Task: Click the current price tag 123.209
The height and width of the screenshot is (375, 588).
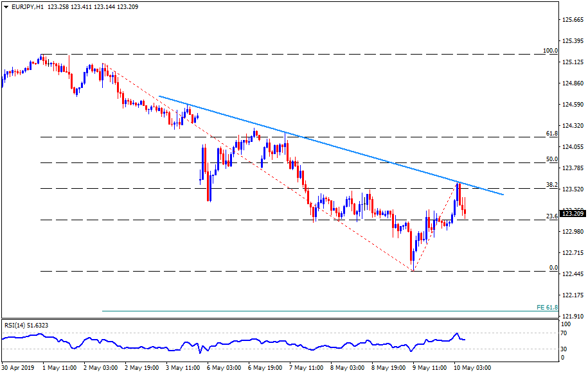Action: (x=572, y=213)
